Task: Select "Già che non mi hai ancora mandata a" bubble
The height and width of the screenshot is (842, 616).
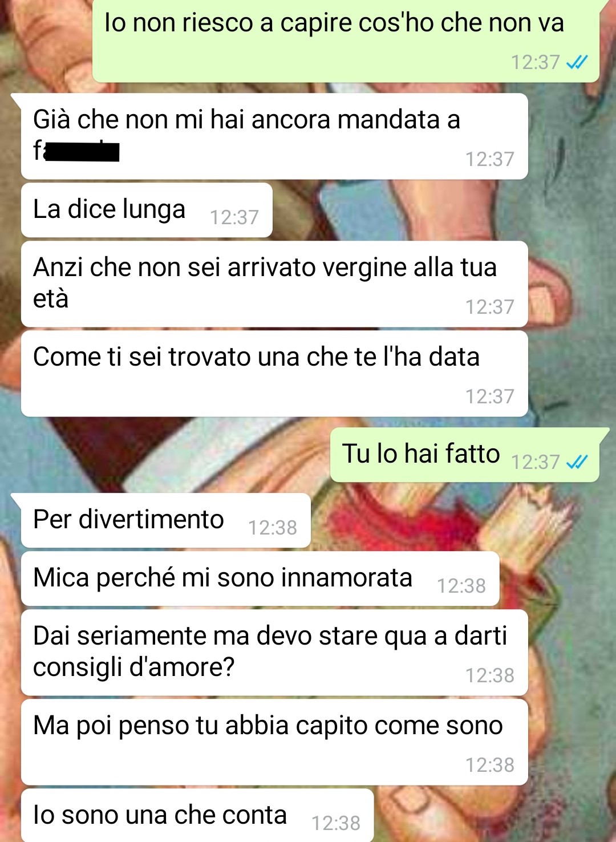Action: (x=274, y=136)
